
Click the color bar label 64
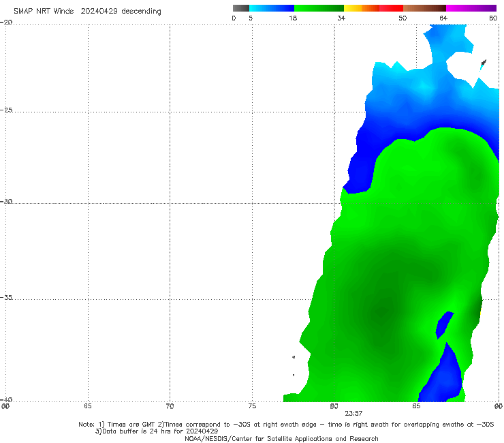point(443,18)
